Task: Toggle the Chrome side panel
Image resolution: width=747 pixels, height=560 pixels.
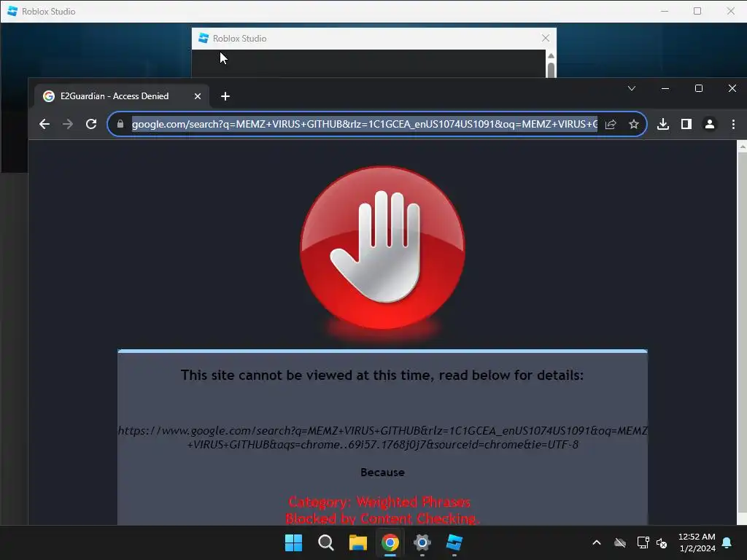Action: (x=686, y=124)
